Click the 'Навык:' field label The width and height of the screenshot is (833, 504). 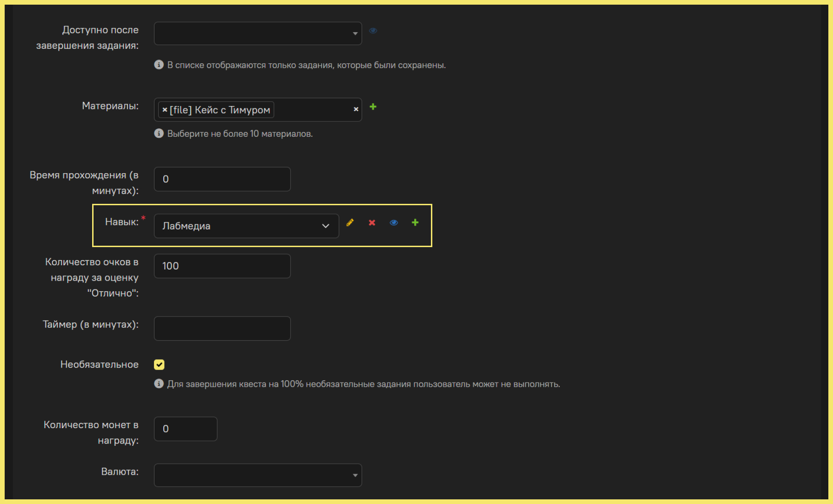[122, 222]
